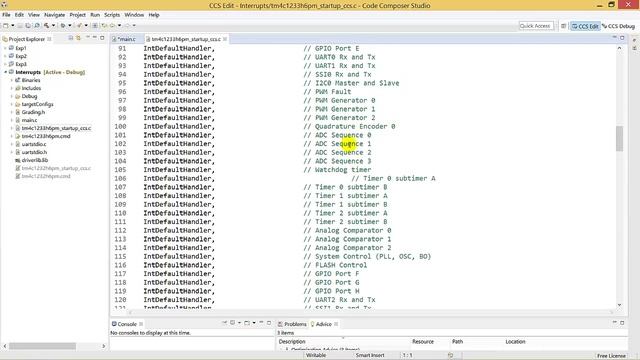Click the Smart Insert status entry
The height and width of the screenshot is (360, 640).
point(369,356)
